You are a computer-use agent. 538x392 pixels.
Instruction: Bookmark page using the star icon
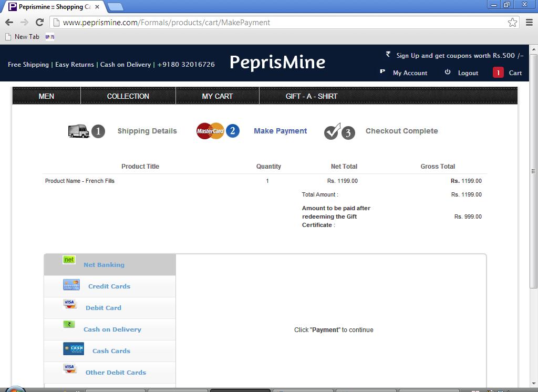point(512,22)
